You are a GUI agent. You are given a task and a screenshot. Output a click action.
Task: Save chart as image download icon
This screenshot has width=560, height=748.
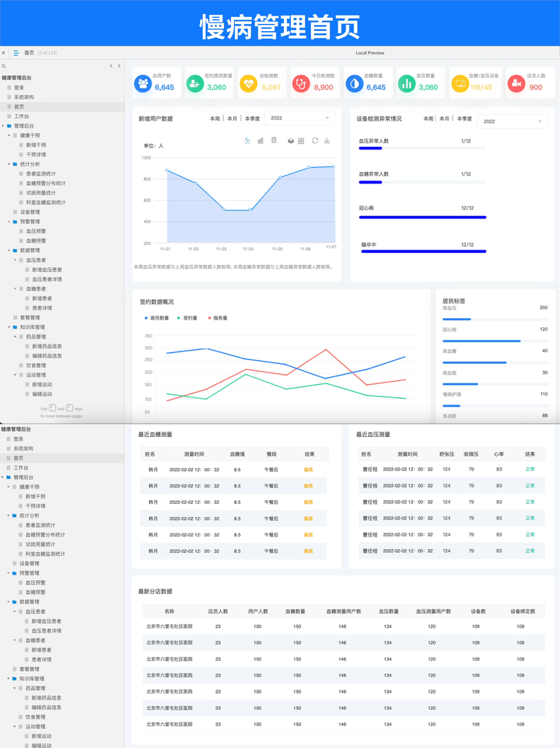pos(327,140)
